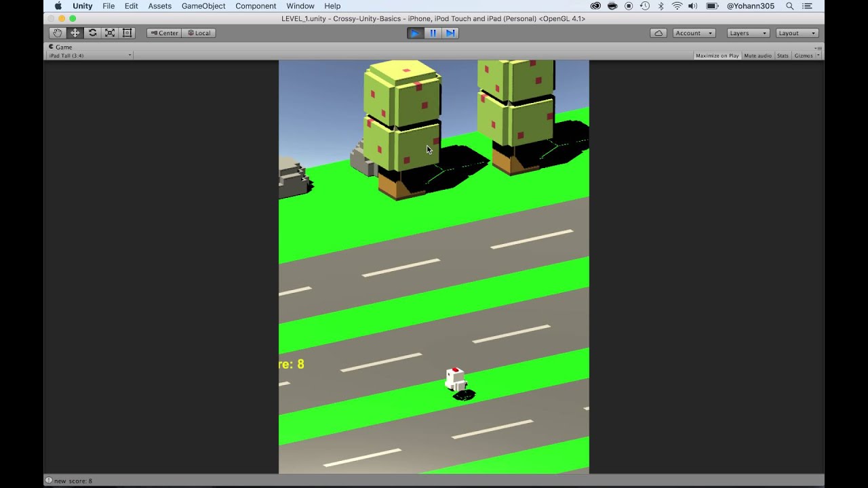Open the Unity application menu
Screen dimensions: 868x488
82,6
